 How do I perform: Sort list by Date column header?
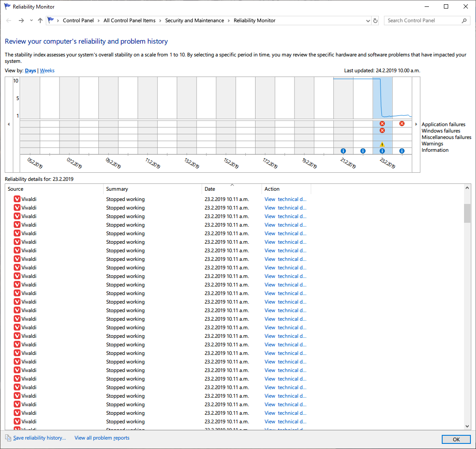[x=232, y=189]
